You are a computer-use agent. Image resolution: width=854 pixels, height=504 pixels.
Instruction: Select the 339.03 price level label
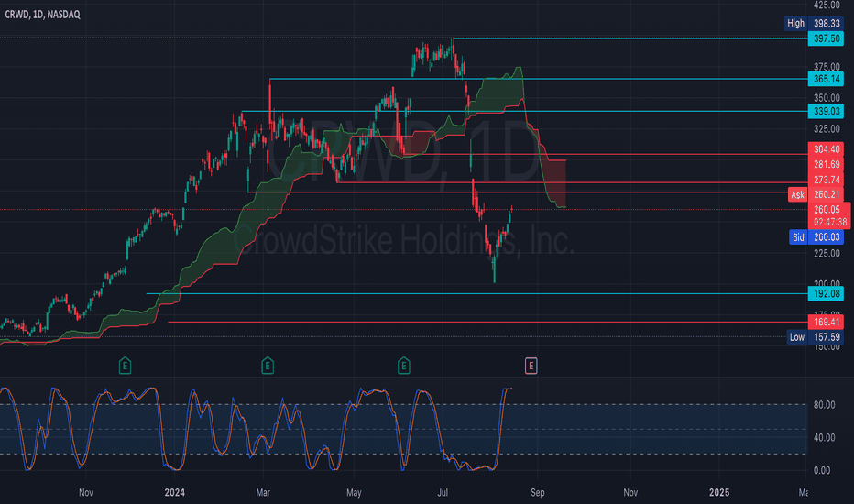coord(826,111)
